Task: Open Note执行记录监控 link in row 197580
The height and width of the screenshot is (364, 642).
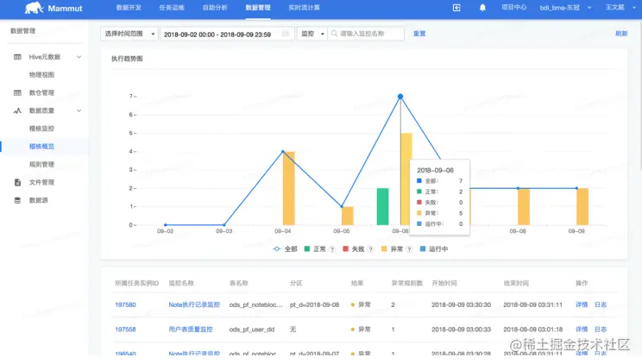Action: tap(194, 304)
